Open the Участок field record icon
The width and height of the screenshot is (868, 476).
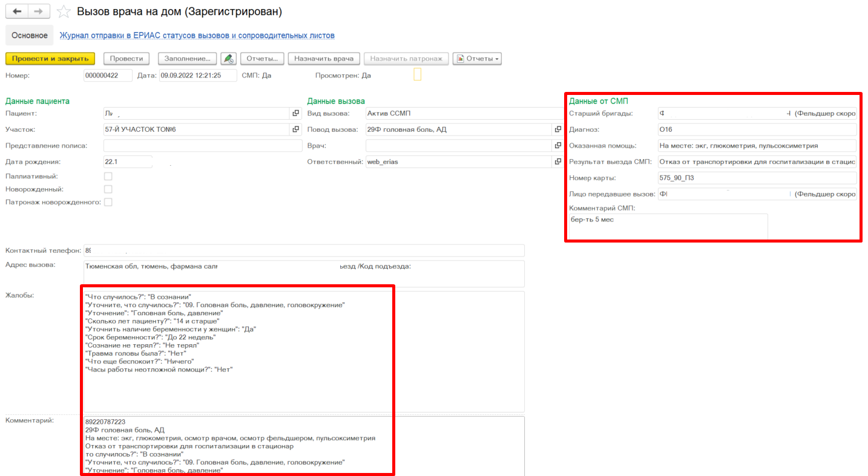coord(296,129)
